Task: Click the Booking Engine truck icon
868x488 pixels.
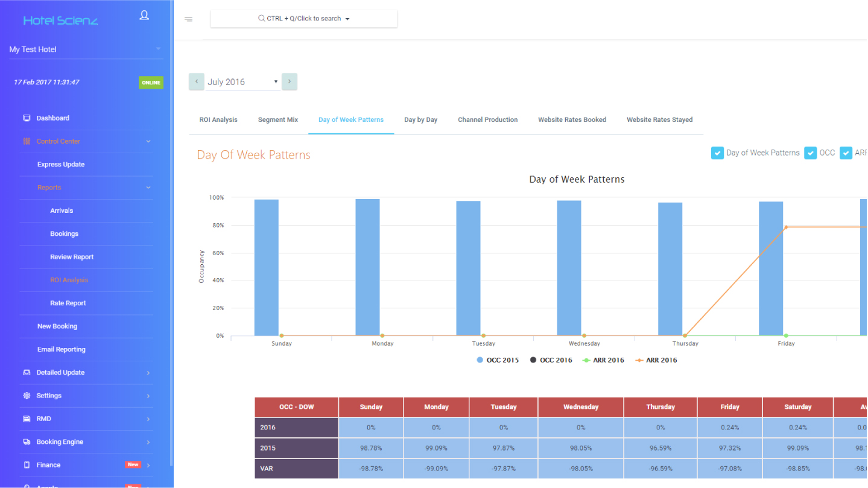Action: pos(27,442)
